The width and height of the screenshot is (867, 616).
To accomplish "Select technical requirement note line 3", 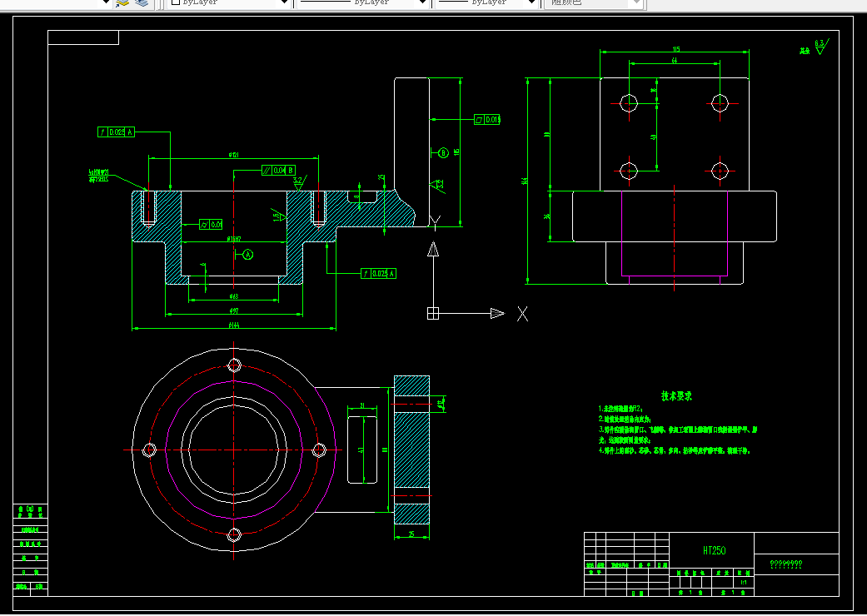I will (x=678, y=430).
